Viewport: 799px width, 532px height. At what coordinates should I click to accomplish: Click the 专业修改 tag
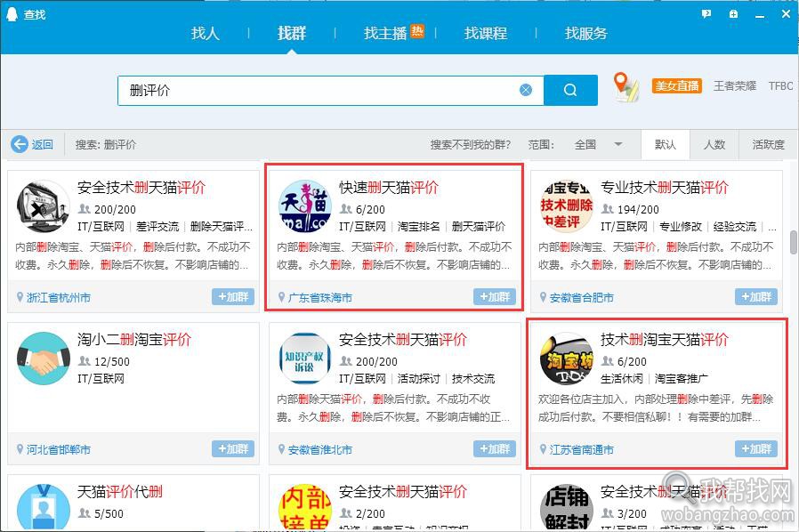[681, 227]
